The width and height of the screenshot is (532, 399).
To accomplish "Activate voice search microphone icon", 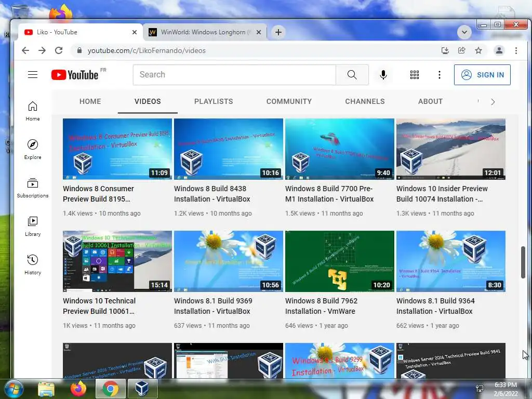I will tap(383, 75).
